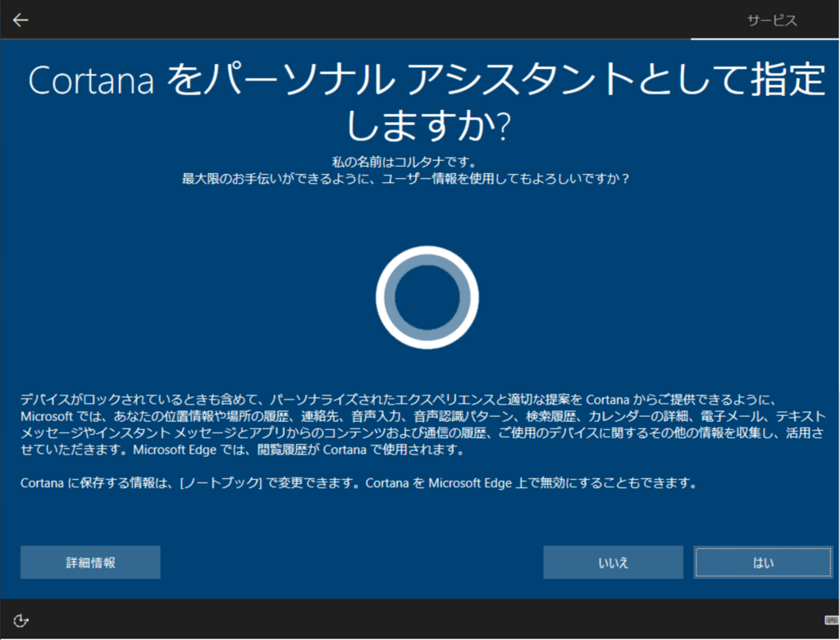Click the heading Cortana をパーソナル アシスタントとして指定しますか?
This screenshot has height=640, width=840.
427,102
